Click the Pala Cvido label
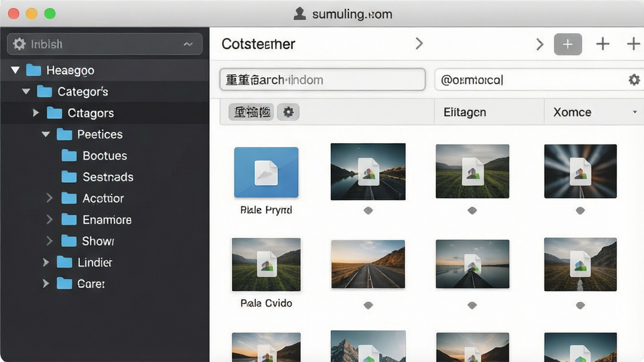The height and width of the screenshot is (362, 644). click(266, 304)
